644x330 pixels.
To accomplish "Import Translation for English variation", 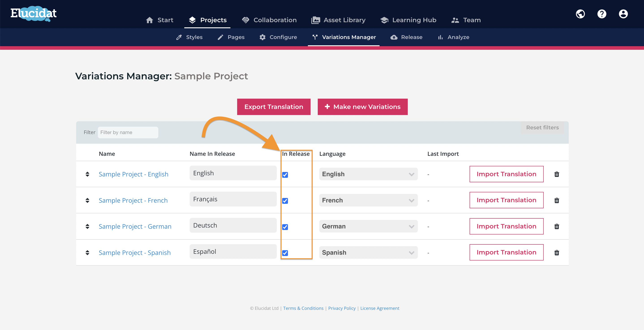I will point(506,174).
